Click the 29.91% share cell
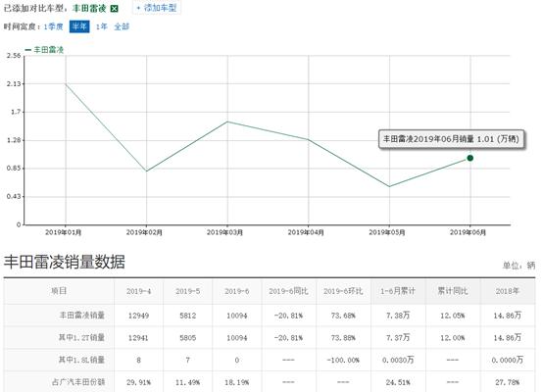The image size is (543, 392). tap(138, 382)
